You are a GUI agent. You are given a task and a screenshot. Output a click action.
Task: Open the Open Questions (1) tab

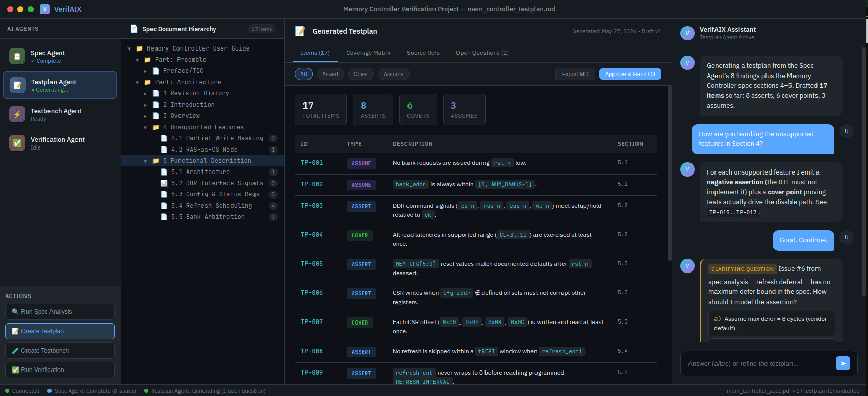coord(482,53)
